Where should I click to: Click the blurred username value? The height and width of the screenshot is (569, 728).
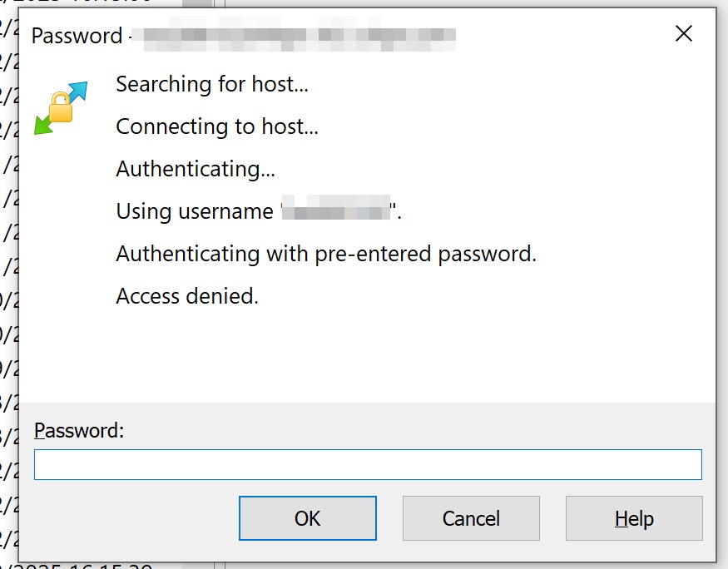336,211
